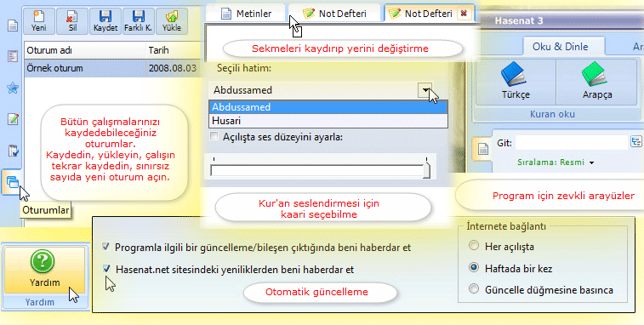Viewport: 644px width, 325px height.
Task: Select the highlighted Not Defteri tab
Action: tap(429, 14)
